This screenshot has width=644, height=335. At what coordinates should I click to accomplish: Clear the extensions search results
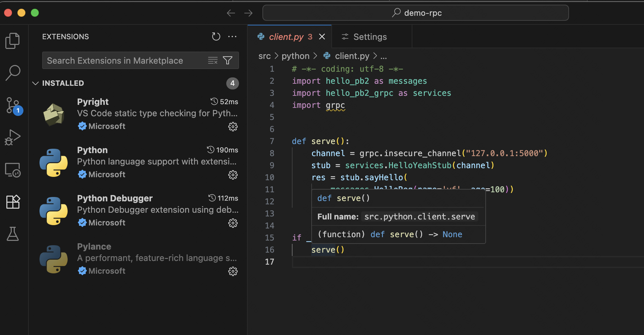(213, 60)
